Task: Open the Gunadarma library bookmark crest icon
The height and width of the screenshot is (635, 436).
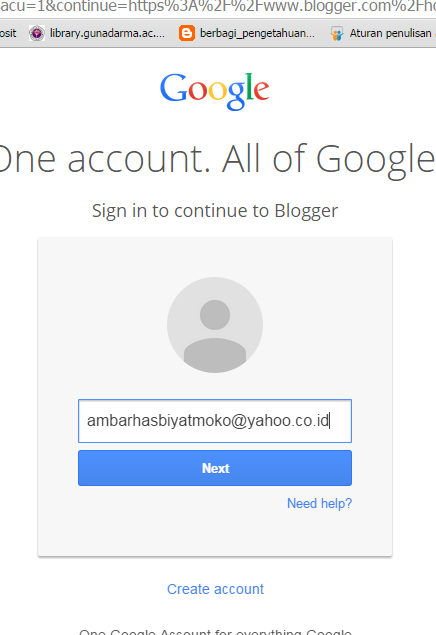Action: 37,33
